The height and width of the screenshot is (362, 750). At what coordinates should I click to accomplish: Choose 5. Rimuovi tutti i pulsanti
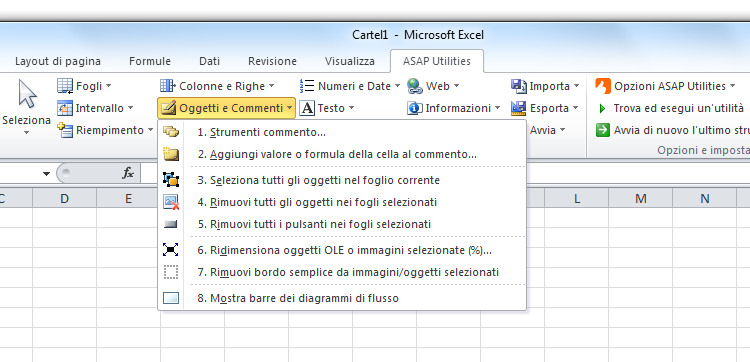click(x=342, y=224)
